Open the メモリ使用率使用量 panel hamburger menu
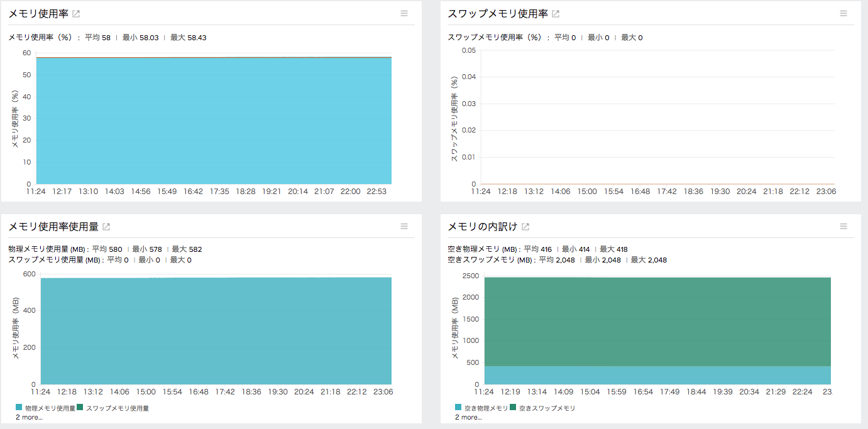This screenshot has width=868, height=429. (404, 226)
